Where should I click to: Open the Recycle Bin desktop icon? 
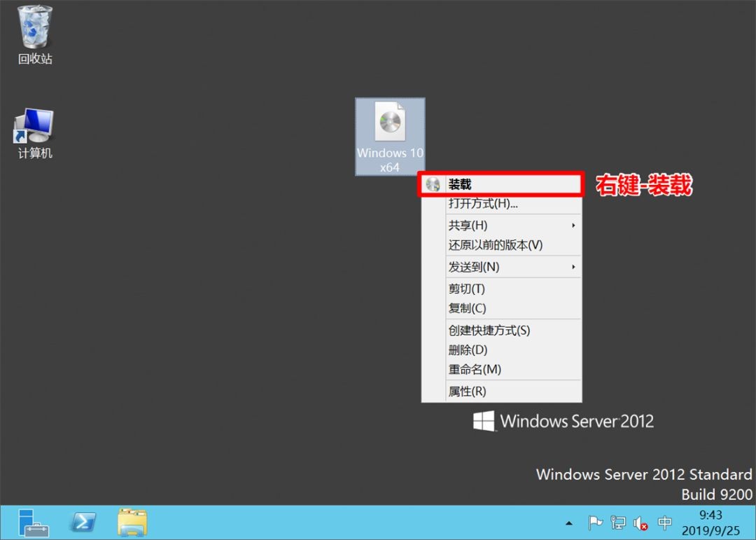pos(35,35)
